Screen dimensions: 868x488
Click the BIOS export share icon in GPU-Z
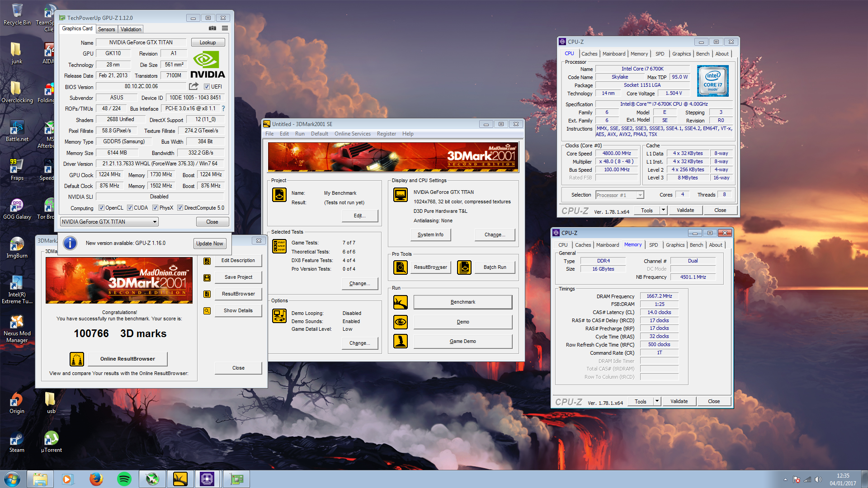[193, 86]
